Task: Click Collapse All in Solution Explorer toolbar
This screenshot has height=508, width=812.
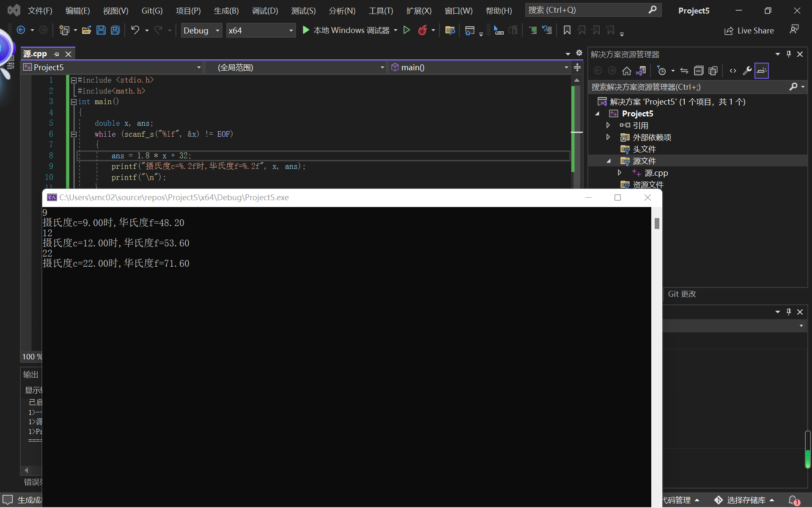Action: (x=699, y=71)
